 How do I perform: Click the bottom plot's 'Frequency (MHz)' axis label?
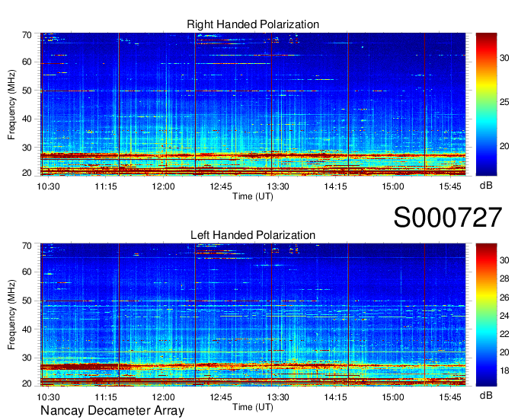click(11, 315)
